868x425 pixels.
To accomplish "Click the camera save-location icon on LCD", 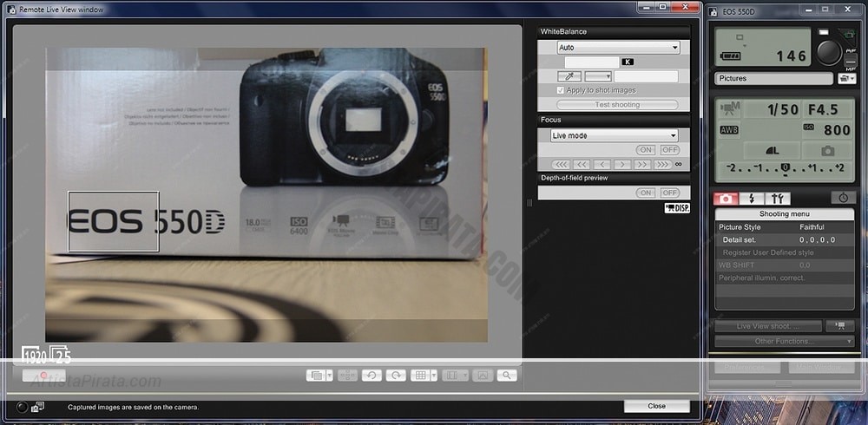I will (x=827, y=151).
